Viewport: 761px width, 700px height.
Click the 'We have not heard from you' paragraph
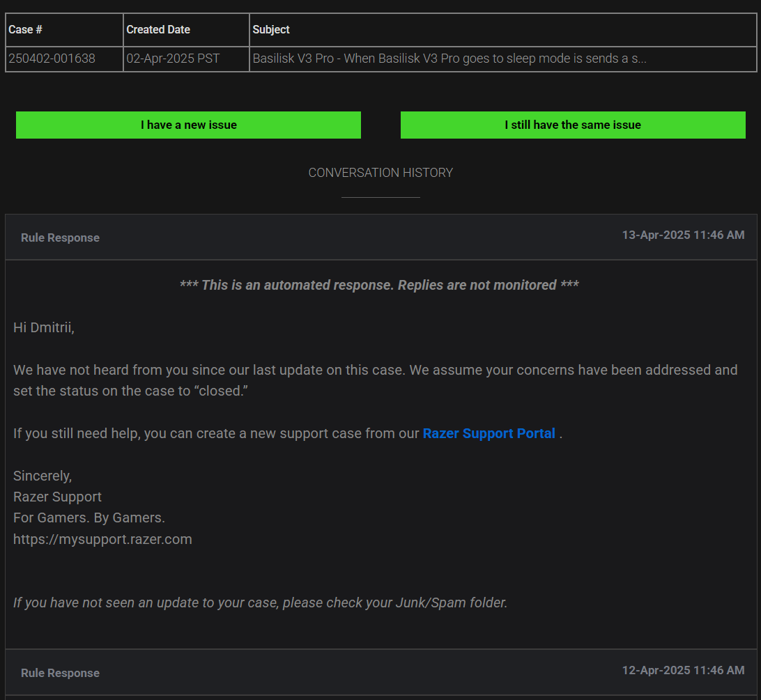(375, 380)
